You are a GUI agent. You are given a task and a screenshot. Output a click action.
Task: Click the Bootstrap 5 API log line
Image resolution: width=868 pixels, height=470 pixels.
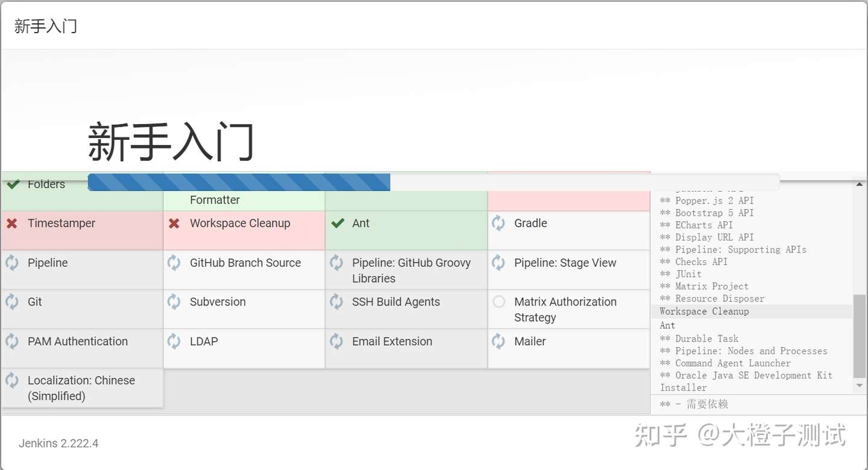point(706,213)
